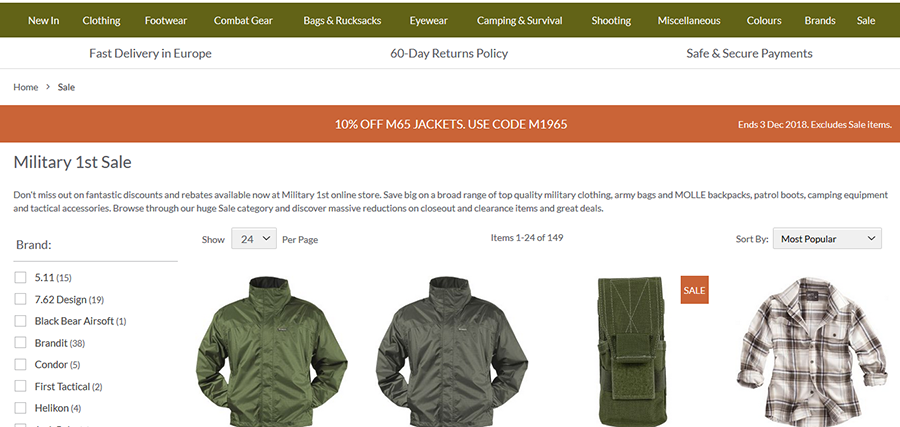Open the Combat Gear menu
The width and height of the screenshot is (900, 427).
[x=243, y=21]
